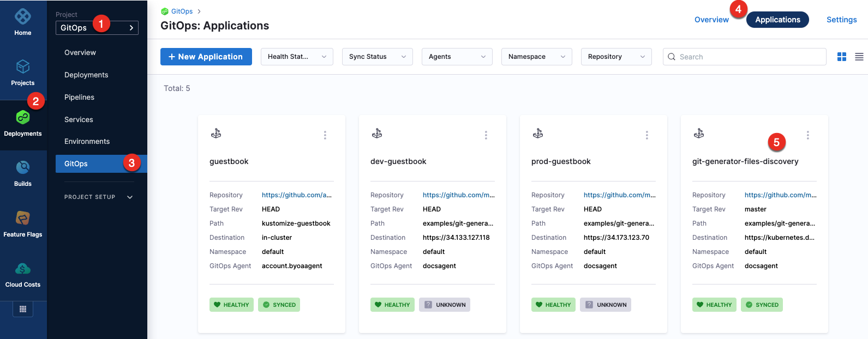
Task: Switch to list view layout
Action: click(859, 57)
